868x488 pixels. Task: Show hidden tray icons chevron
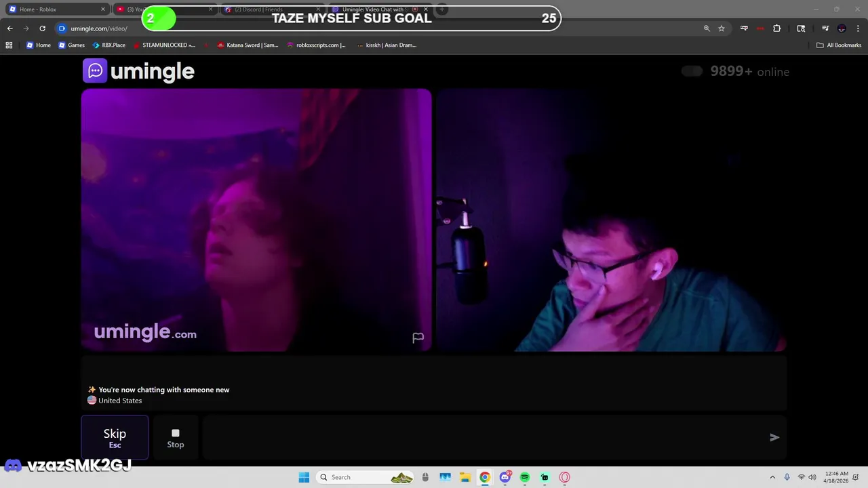coord(772,477)
